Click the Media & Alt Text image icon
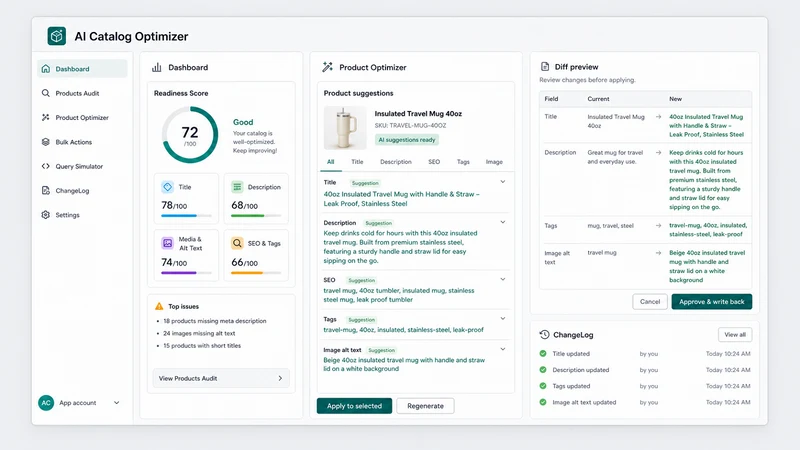The width and height of the screenshot is (800, 450). coord(167,243)
